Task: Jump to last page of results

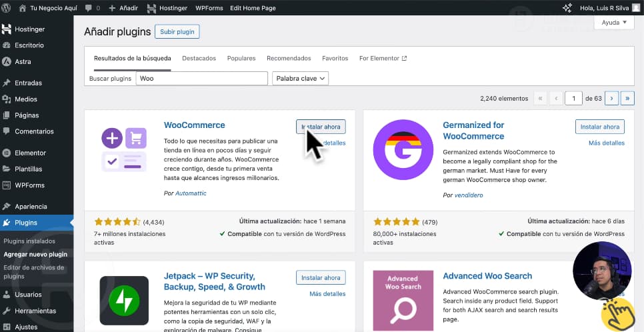Action: pos(627,99)
